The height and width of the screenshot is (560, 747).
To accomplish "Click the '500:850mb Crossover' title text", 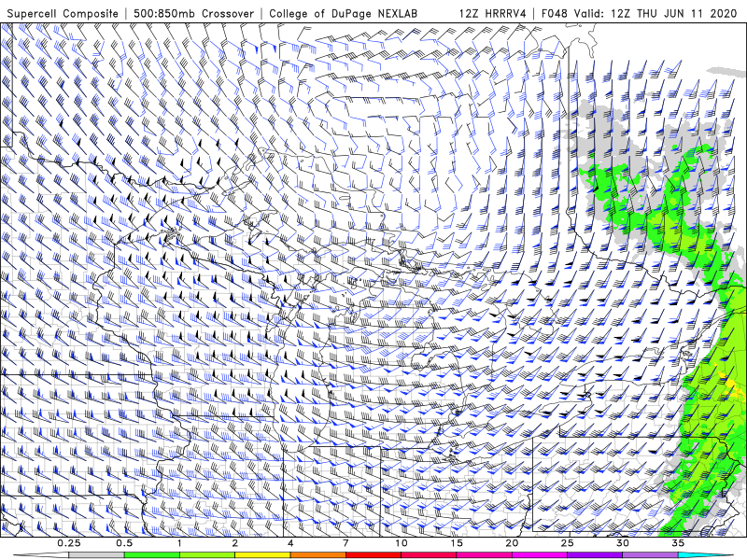I will pos(194,14).
